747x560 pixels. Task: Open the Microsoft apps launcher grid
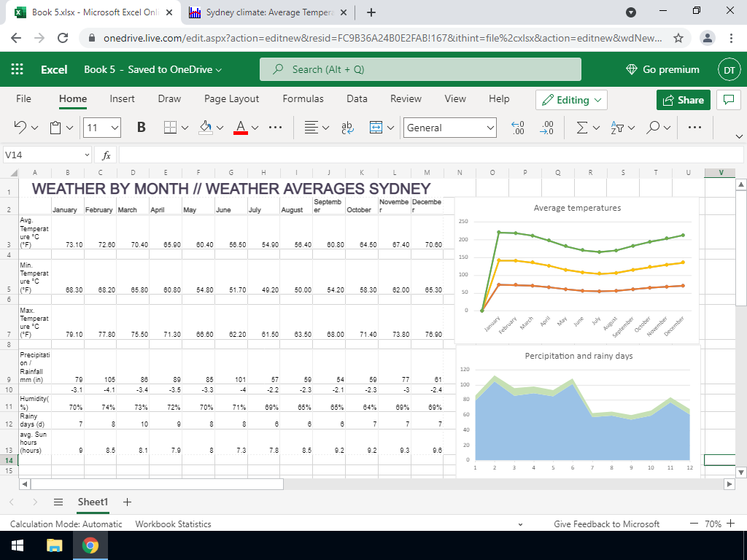(x=18, y=69)
